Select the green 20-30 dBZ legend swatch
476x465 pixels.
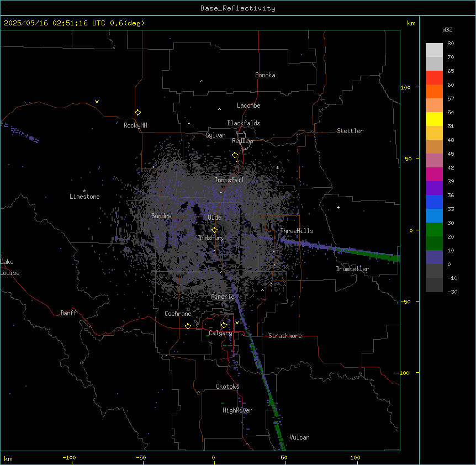pyautogui.click(x=434, y=230)
